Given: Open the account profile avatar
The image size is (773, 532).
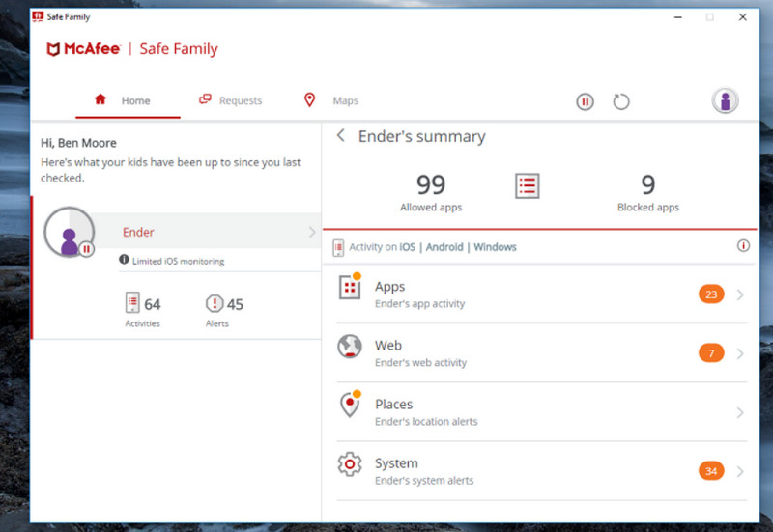Looking at the screenshot, I should (x=726, y=100).
